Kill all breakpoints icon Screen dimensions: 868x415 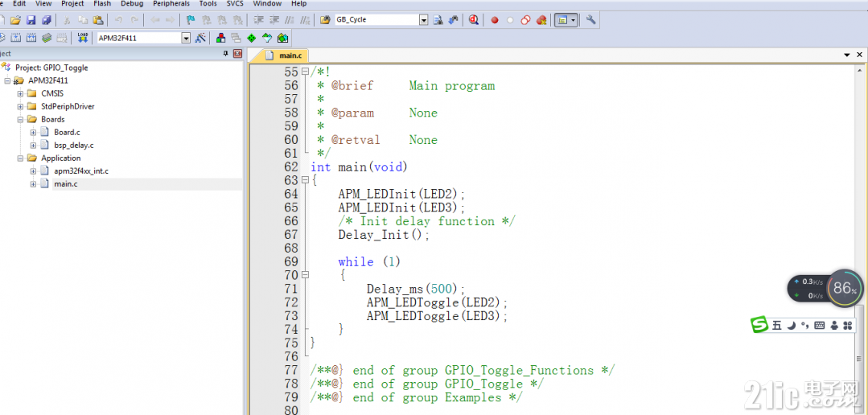pos(541,20)
